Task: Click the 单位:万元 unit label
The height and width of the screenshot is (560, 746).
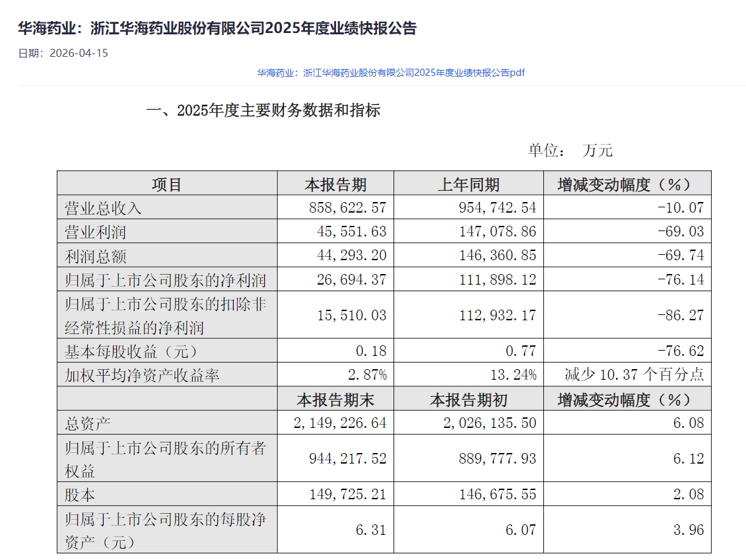Action: [570, 150]
